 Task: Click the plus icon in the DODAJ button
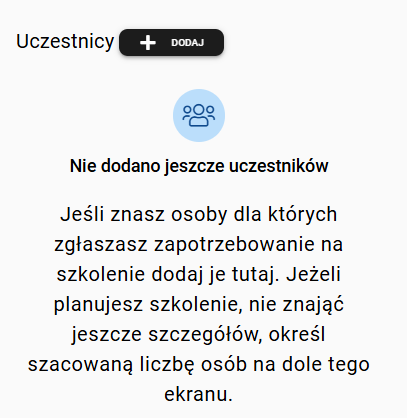click(x=148, y=43)
